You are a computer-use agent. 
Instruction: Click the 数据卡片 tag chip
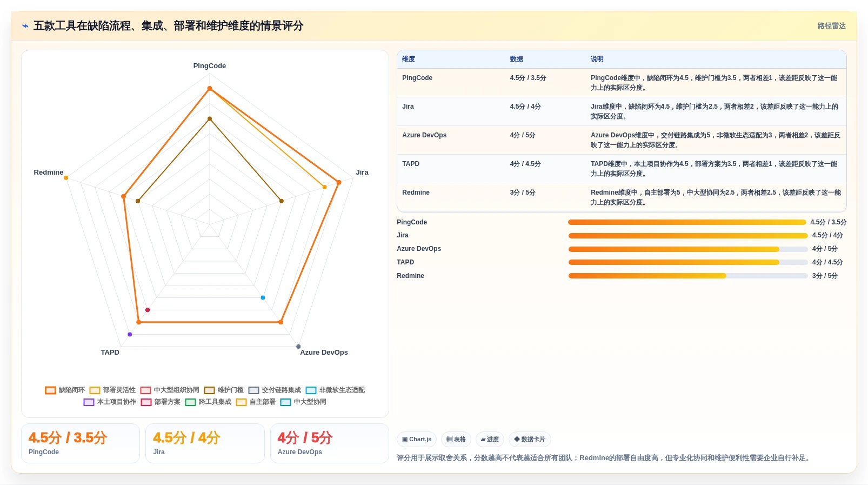[530, 440]
